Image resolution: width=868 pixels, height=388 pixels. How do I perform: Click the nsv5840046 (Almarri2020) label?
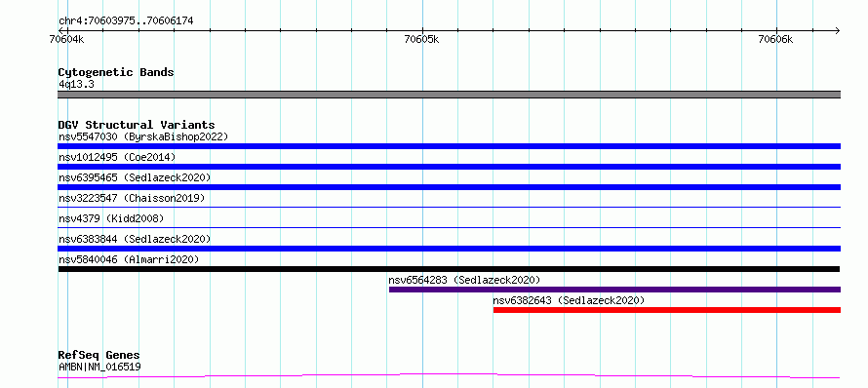coord(129,259)
